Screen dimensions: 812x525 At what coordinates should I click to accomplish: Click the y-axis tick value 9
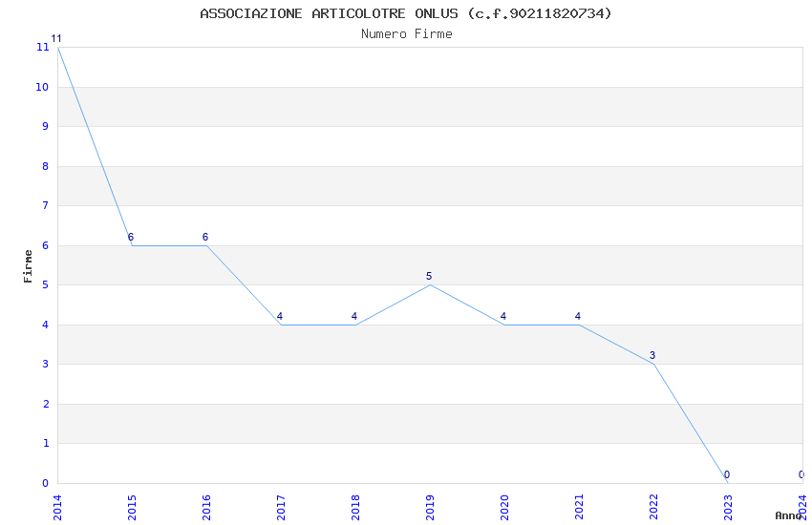coord(46,127)
